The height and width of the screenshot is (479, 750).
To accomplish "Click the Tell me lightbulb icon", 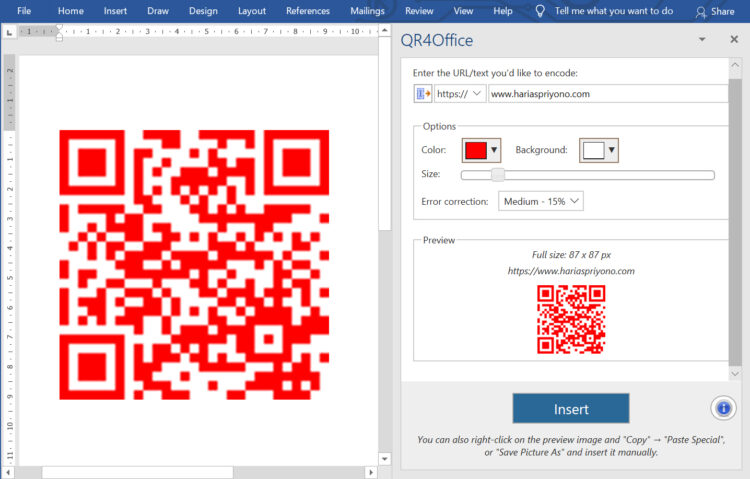I will pos(540,11).
